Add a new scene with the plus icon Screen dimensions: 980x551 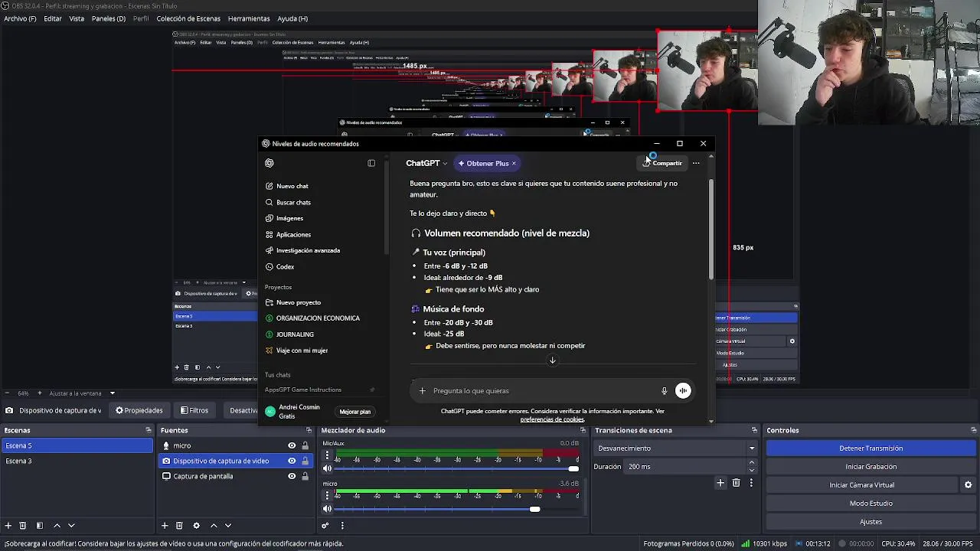click(x=8, y=526)
